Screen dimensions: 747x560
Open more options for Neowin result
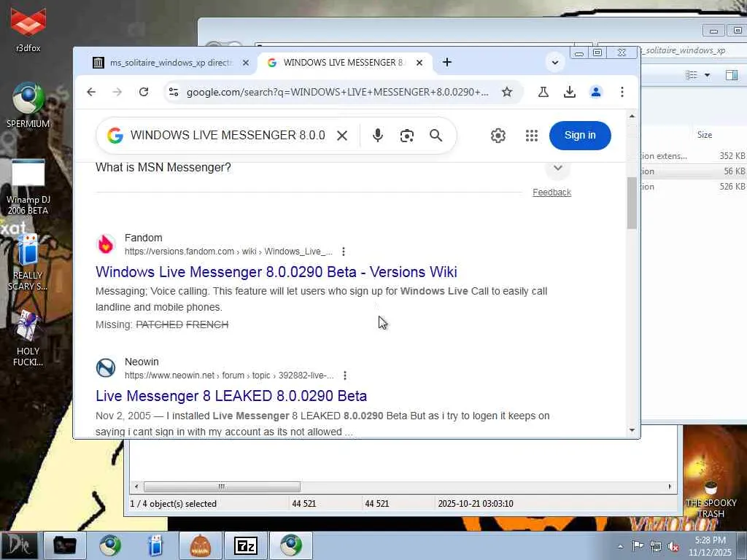coord(345,376)
